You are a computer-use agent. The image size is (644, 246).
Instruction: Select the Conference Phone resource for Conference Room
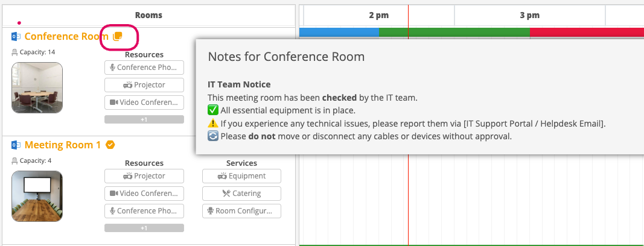(x=144, y=68)
